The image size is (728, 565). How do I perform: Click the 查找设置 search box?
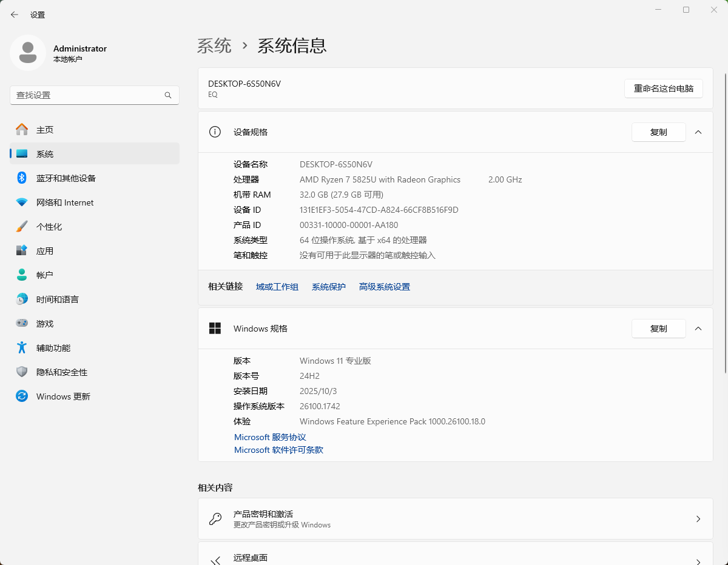point(88,95)
